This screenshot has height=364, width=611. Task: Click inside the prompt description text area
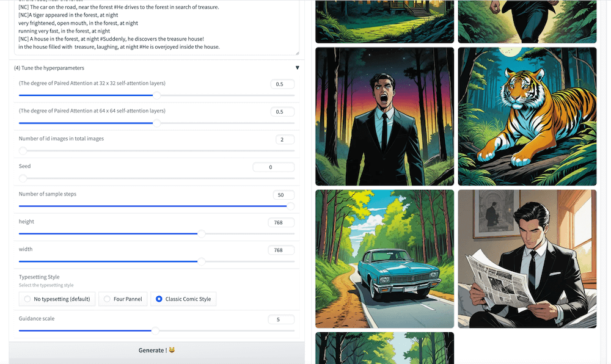(x=153, y=27)
